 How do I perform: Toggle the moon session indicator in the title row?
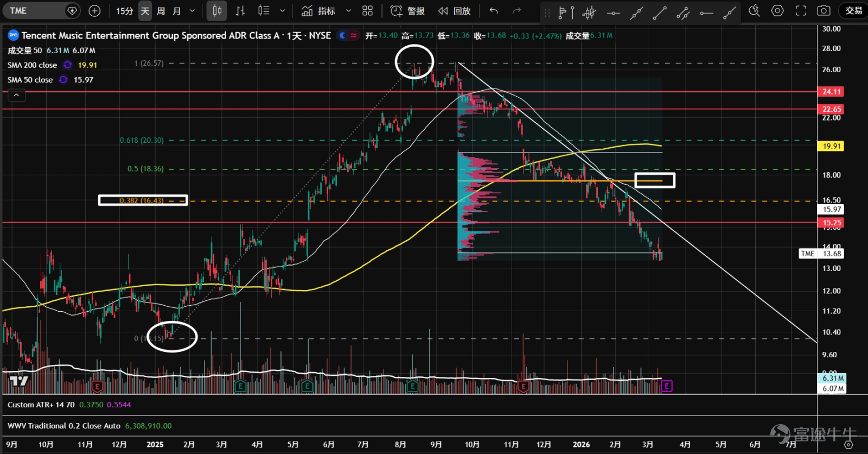click(x=342, y=35)
